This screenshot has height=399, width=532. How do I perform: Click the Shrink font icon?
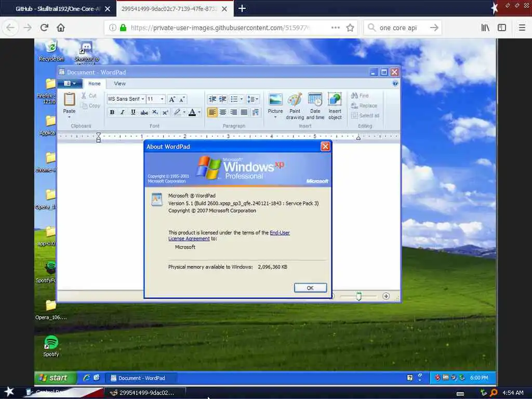182,99
